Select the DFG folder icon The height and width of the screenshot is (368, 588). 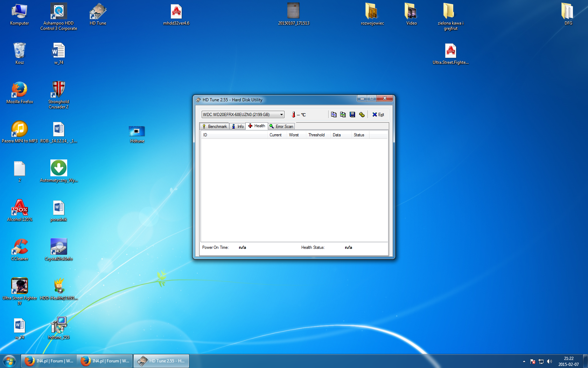tap(568, 14)
